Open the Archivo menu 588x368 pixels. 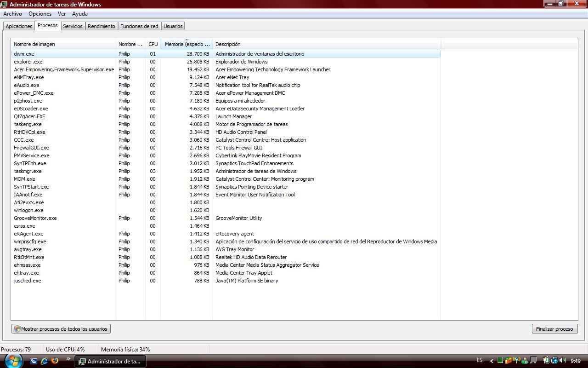tap(12, 14)
